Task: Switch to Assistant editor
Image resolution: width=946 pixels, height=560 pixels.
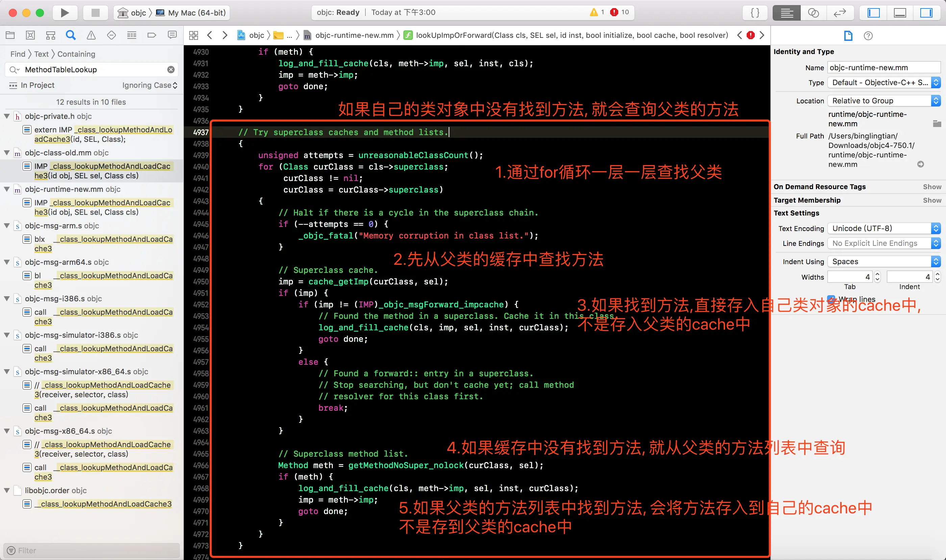Action: (813, 12)
